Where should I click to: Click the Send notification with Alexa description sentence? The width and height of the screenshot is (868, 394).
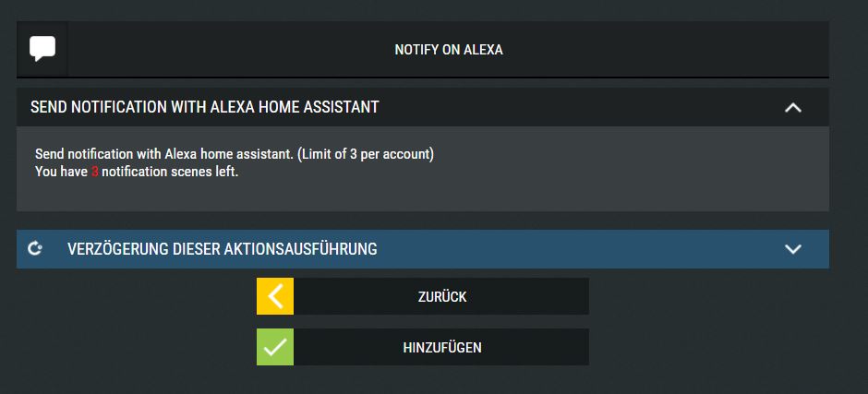[163, 154]
